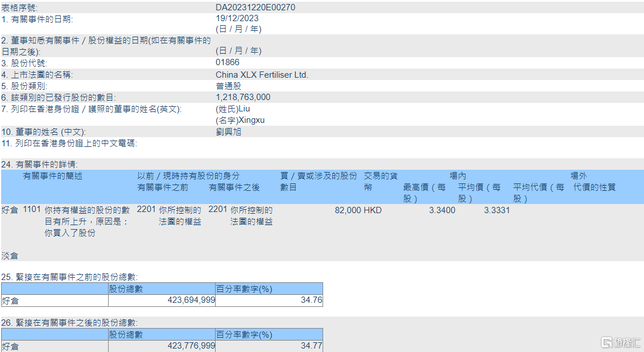Click percentage 34.76 before event
This screenshot has width=644, height=352.
311,300
